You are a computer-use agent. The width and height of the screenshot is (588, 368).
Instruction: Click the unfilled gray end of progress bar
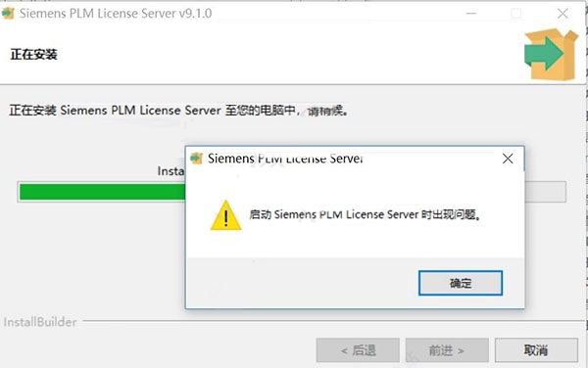pyautogui.click(x=545, y=192)
